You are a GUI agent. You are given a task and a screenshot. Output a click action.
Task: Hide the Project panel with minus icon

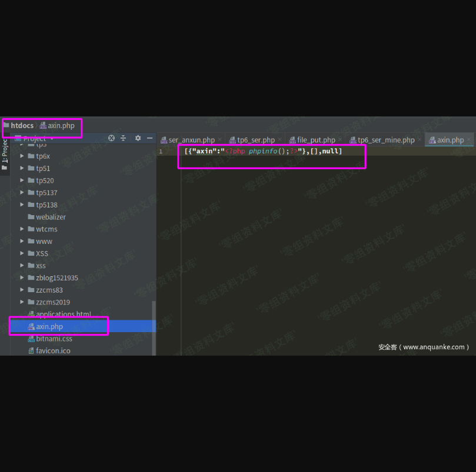pyautogui.click(x=149, y=138)
